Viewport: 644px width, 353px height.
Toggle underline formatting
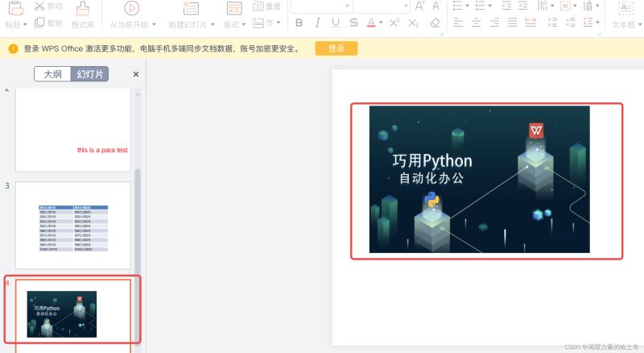click(x=336, y=23)
